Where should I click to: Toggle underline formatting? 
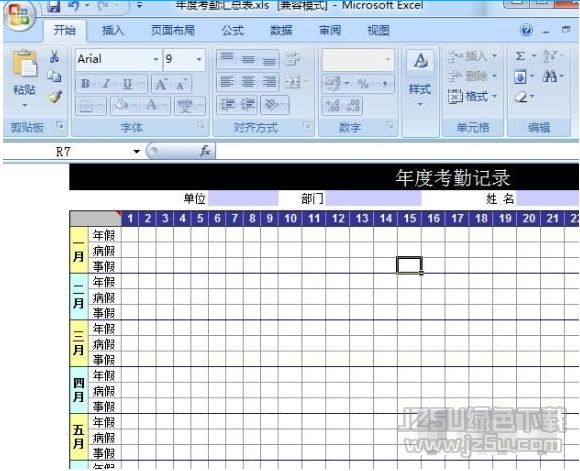click(128, 84)
